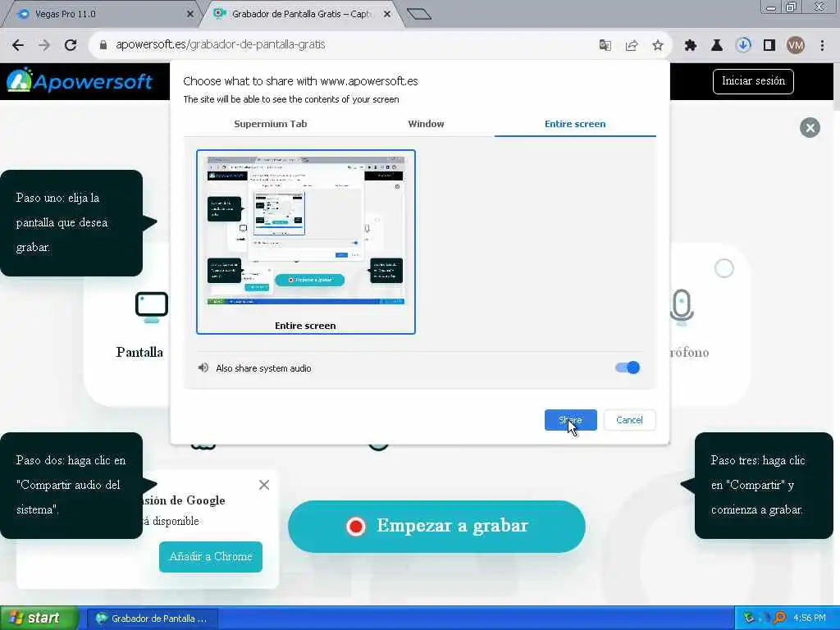Click Iniciar sesión button

753,81
